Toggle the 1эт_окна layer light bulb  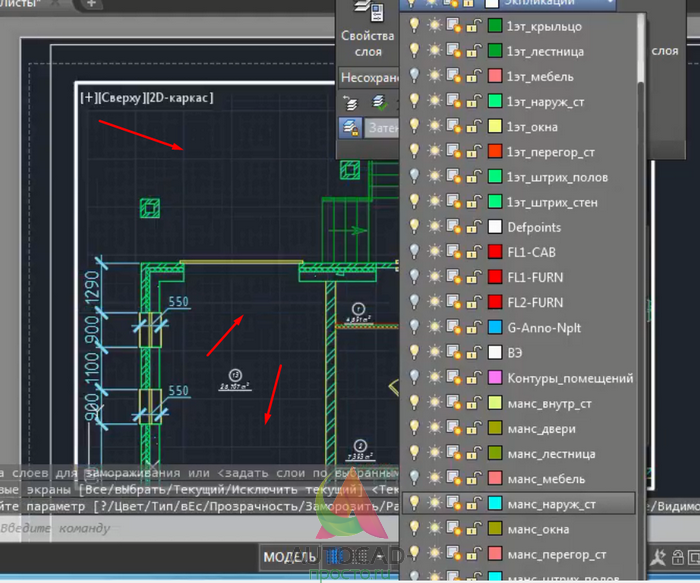point(414,126)
